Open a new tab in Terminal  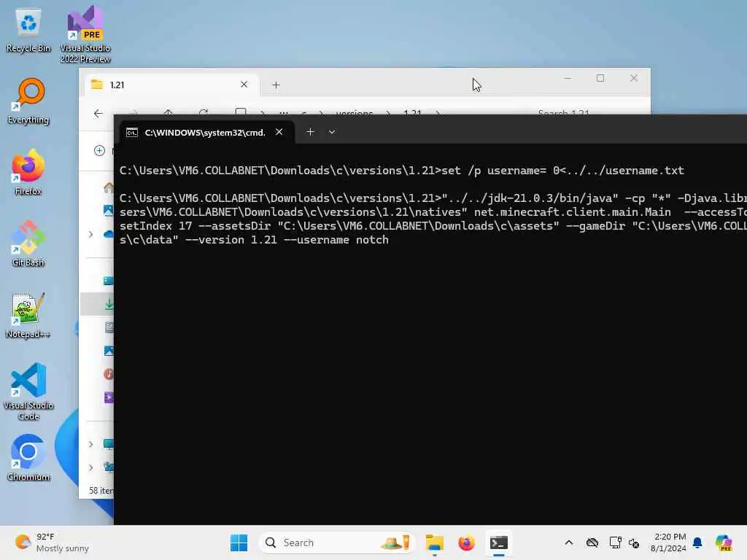coord(310,132)
